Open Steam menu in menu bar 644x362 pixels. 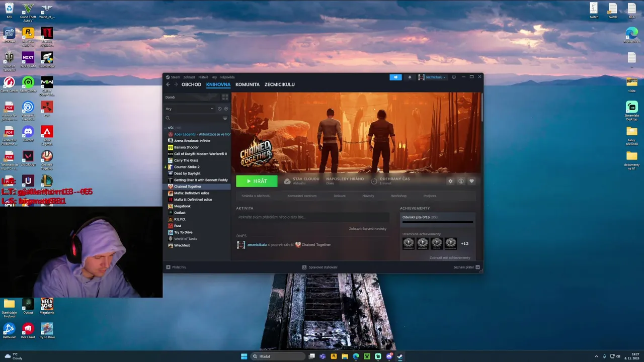(173, 77)
